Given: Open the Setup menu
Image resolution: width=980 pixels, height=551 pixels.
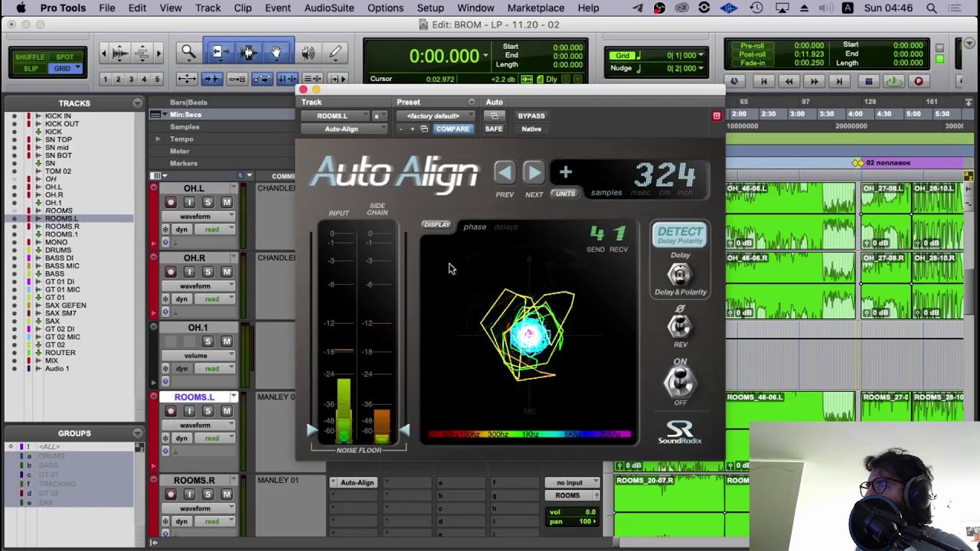Looking at the screenshot, I should (430, 8).
